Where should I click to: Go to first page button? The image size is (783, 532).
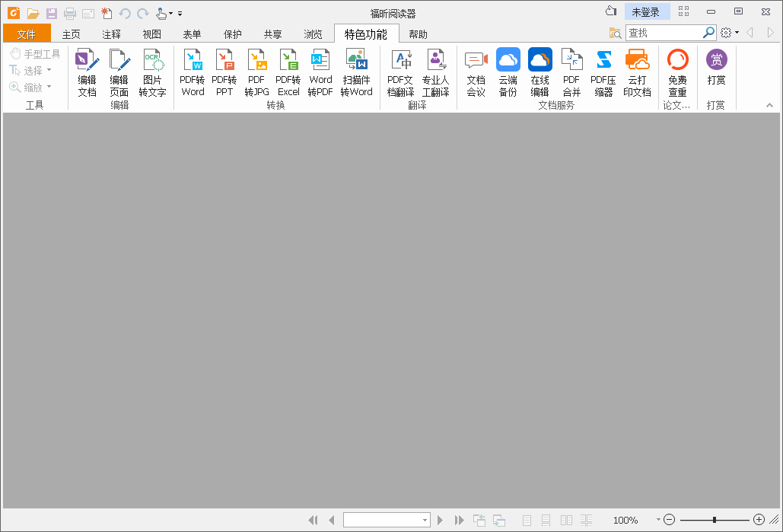tap(313, 521)
